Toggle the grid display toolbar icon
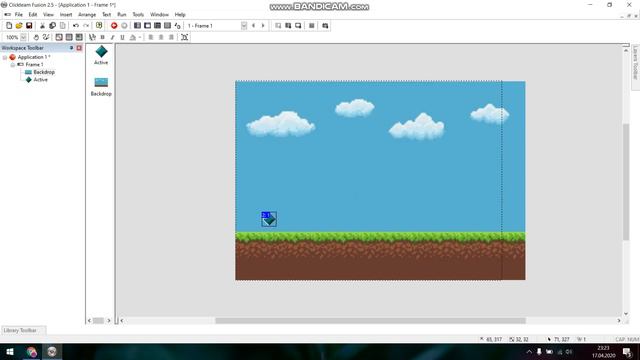This screenshot has height=360, width=640. [69, 37]
